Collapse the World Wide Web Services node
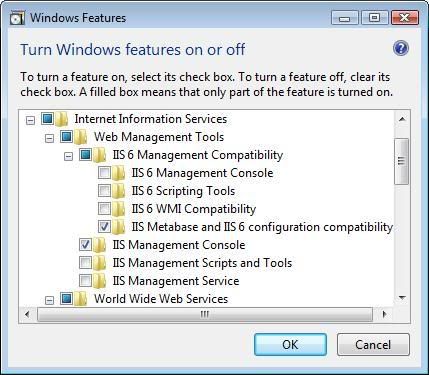The width and height of the screenshot is (429, 375). (49, 300)
